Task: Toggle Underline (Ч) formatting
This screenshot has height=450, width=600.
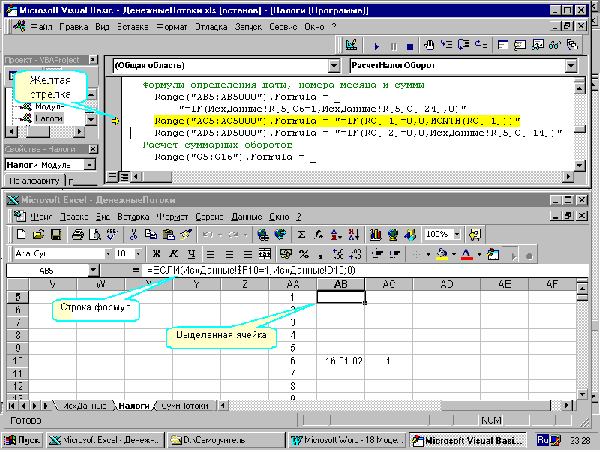Action: (191, 254)
